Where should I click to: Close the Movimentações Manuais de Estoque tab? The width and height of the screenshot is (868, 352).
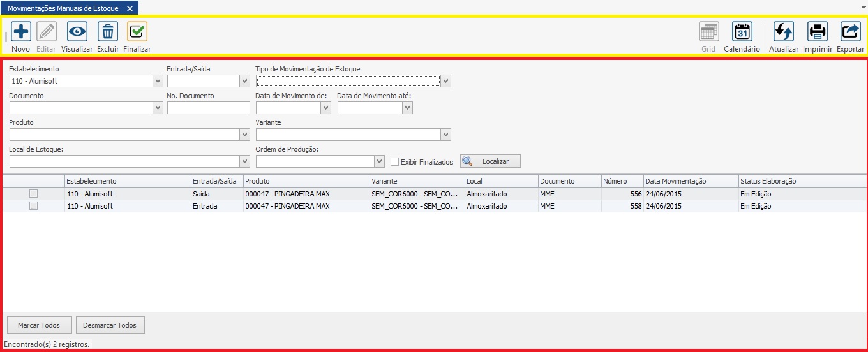pyautogui.click(x=130, y=8)
